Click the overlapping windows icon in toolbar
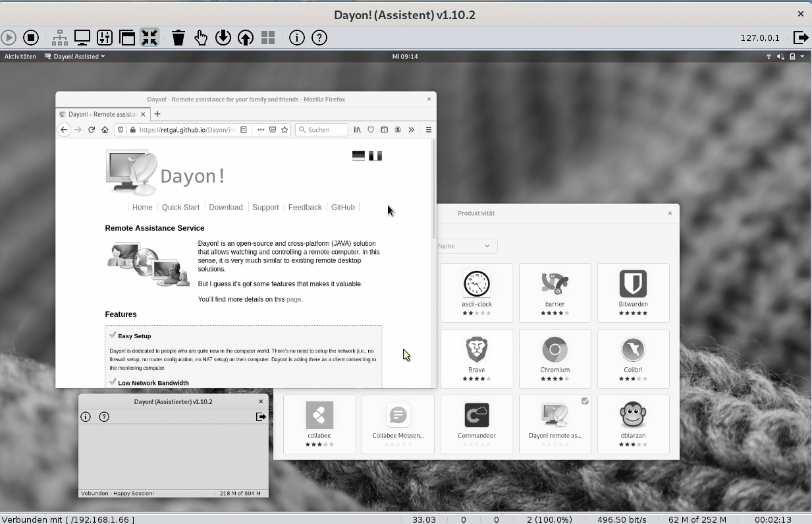Screen dimensions: 812x524 point(127,38)
